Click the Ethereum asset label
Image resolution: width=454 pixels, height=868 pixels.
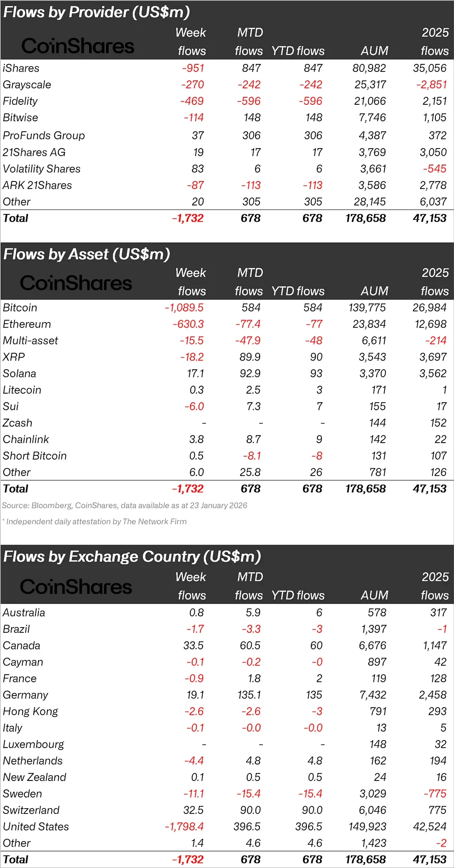[27, 324]
